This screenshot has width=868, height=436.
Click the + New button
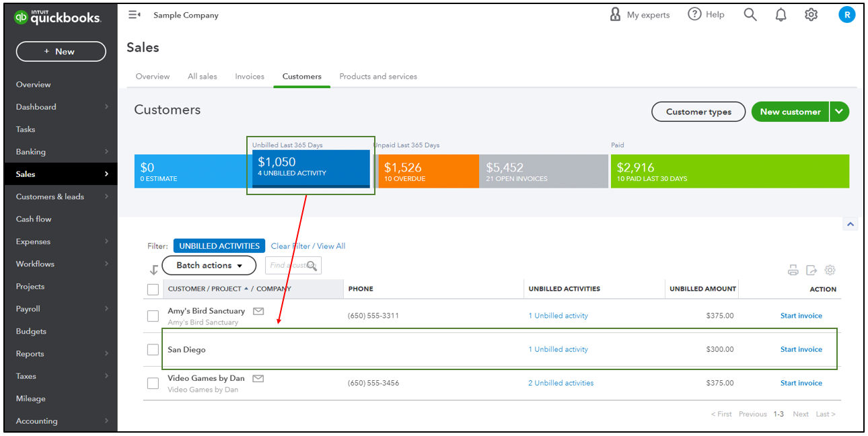pyautogui.click(x=61, y=51)
